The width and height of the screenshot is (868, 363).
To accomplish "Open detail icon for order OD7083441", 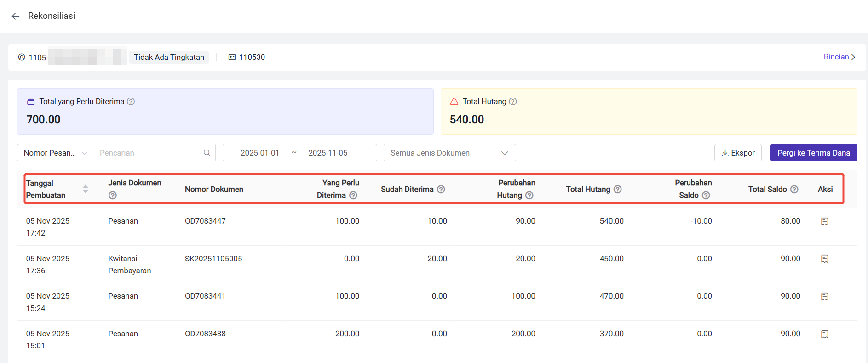I will 824,297.
